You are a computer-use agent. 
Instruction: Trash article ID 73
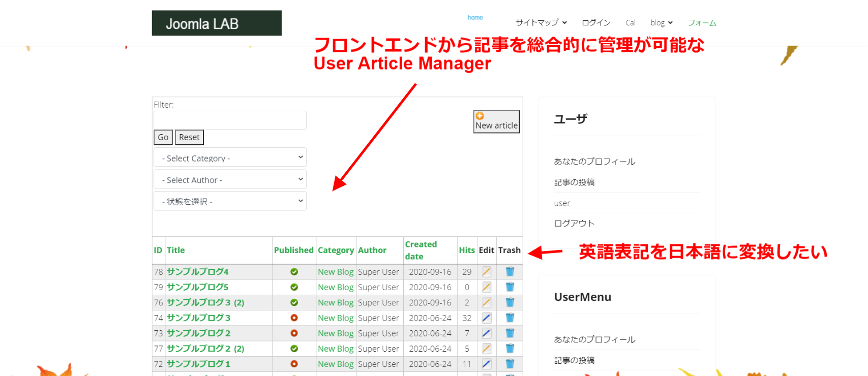pyautogui.click(x=510, y=333)
